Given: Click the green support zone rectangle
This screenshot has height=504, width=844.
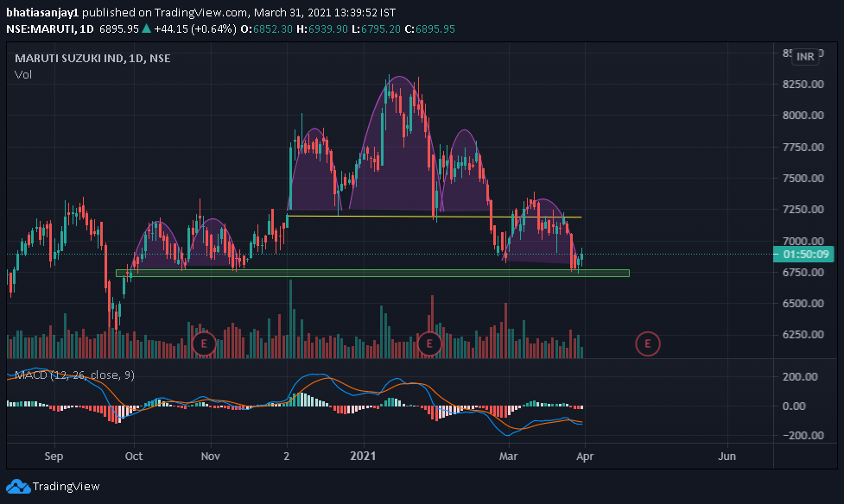Looking at the screenshot, I should (372, 274).
